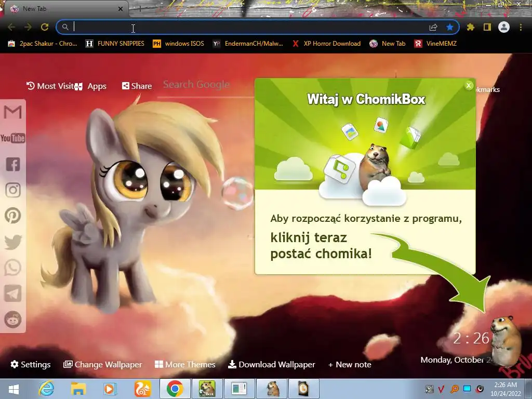The image size is (532, 399).
Task: Click the bookmark star icon
Action: (450, 27)
